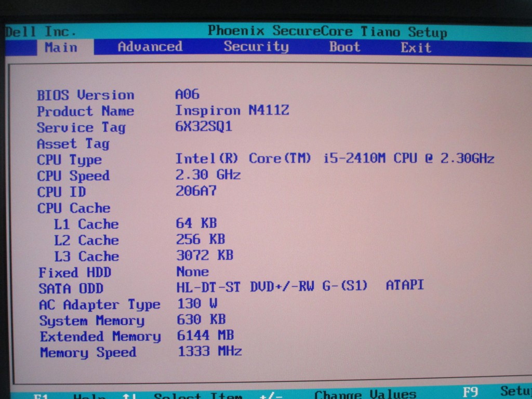Click the 130 W adapter value
This screenshot has height=399, width=532.
click(x=197, y=303)
